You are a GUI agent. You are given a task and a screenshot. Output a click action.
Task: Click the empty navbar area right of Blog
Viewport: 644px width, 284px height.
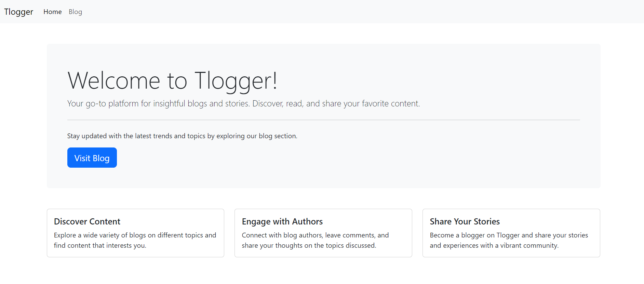(x=342, y=12)
